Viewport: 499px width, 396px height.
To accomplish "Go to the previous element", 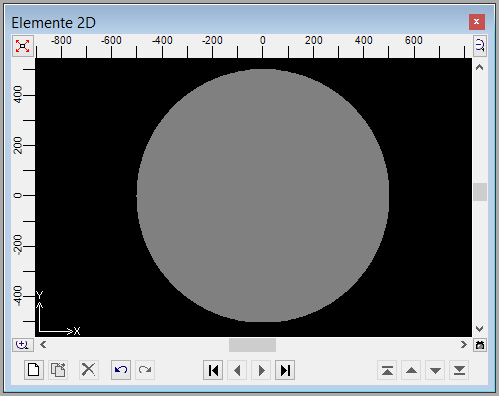I will point(237,370).
